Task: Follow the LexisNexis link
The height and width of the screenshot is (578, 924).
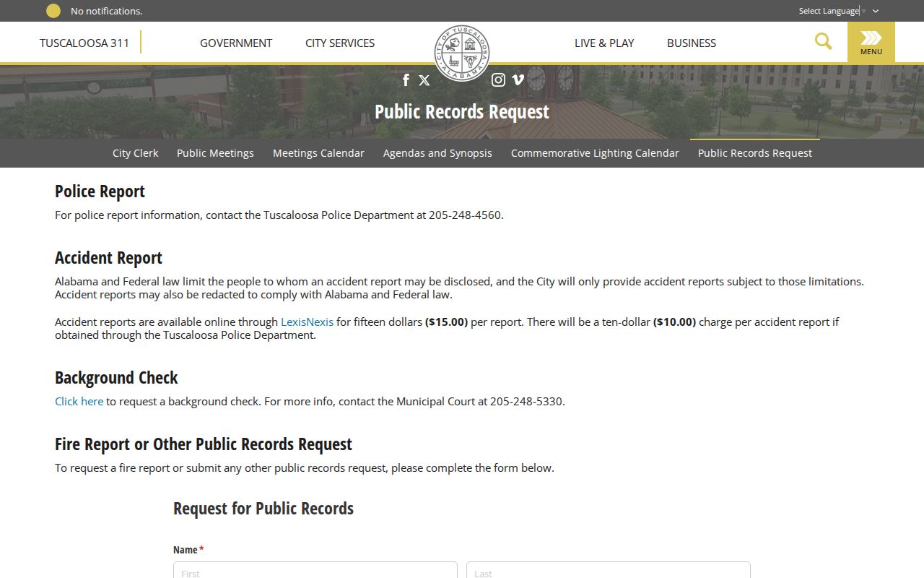Action: 307,322
